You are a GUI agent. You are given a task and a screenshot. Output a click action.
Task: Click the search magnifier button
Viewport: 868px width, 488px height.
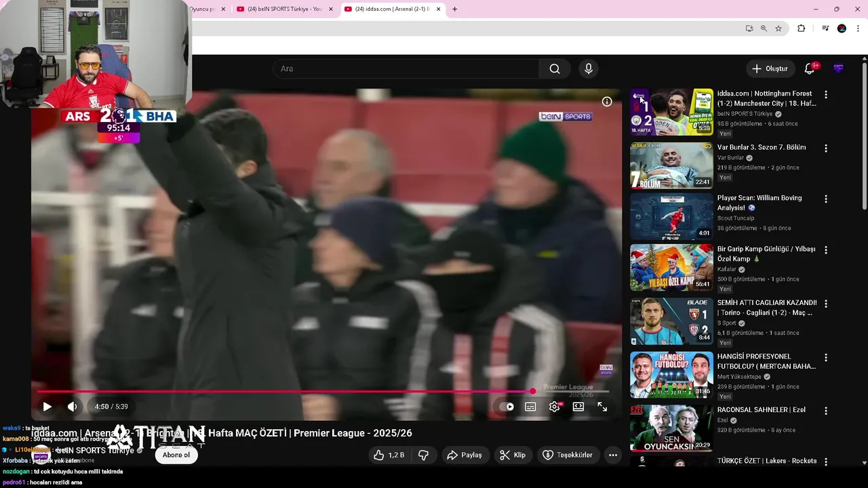pos(555,68)
